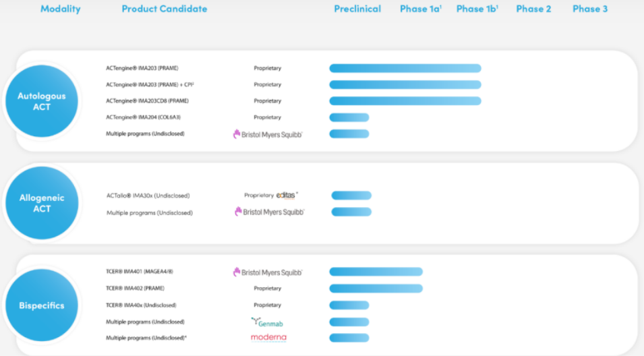Click the ACTengine IMA203CD8 (PRAME) progress bar

pyautogui.click(x=405, y=101)
